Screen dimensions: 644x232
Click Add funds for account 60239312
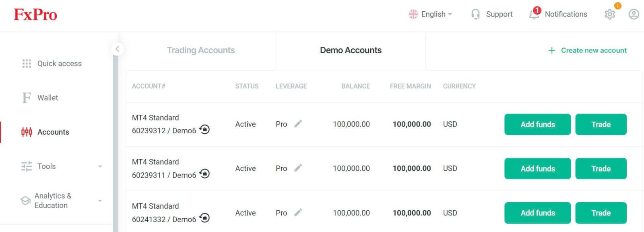[x=537, y=124]
